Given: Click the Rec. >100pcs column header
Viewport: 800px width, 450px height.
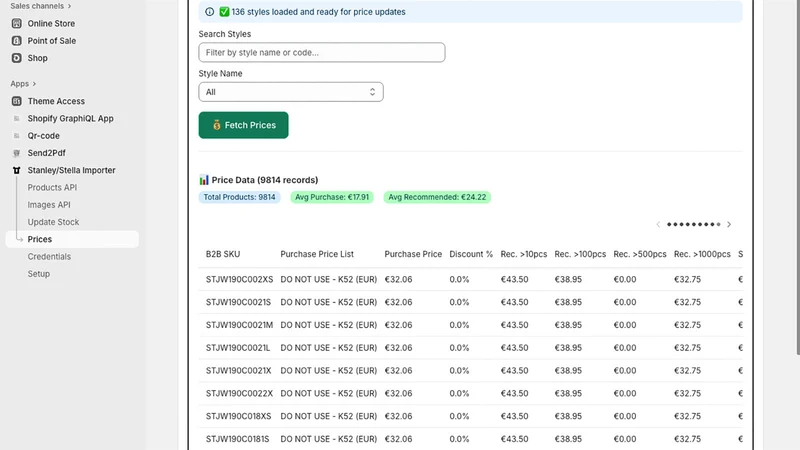Looking at the screenshot, I should click(580, 254).
